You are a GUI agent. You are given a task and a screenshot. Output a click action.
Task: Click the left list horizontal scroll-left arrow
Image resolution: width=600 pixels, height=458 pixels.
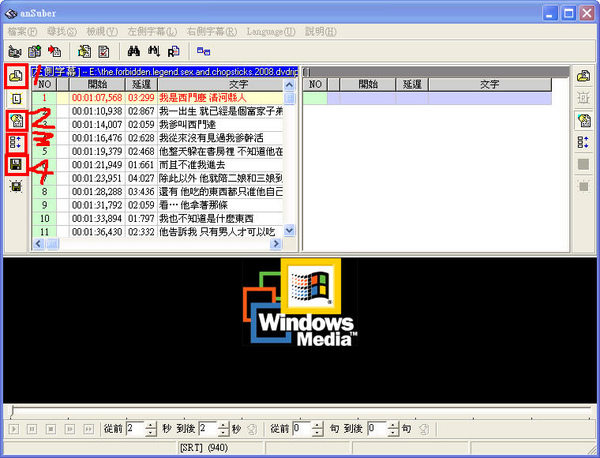click(38, 243)
